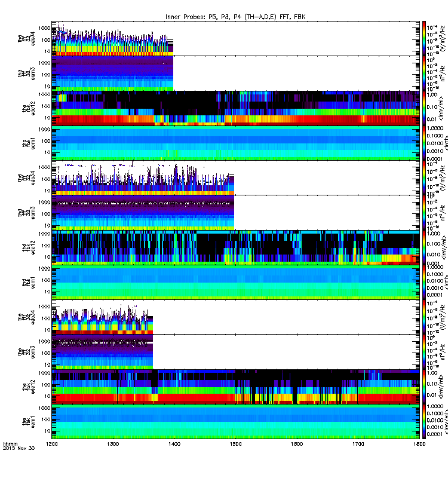This screenshot has height=478, width=448.
Task: Click the tha fff scm3 spectrogram data region
Action: (112, 73)
